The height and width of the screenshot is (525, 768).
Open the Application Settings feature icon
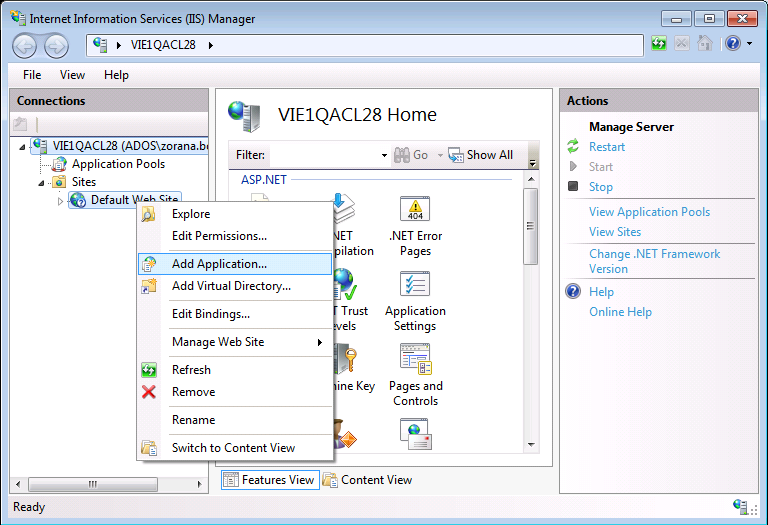tap(415, 285)
